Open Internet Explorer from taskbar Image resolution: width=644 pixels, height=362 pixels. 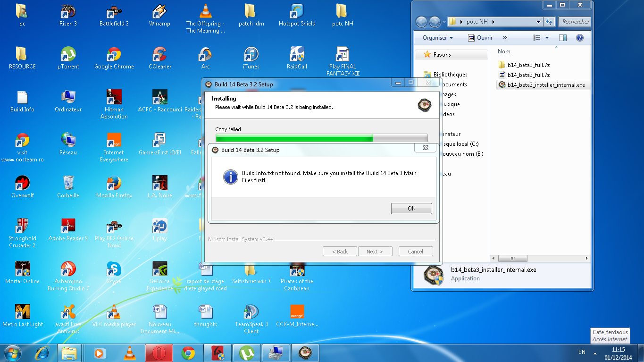42,353
